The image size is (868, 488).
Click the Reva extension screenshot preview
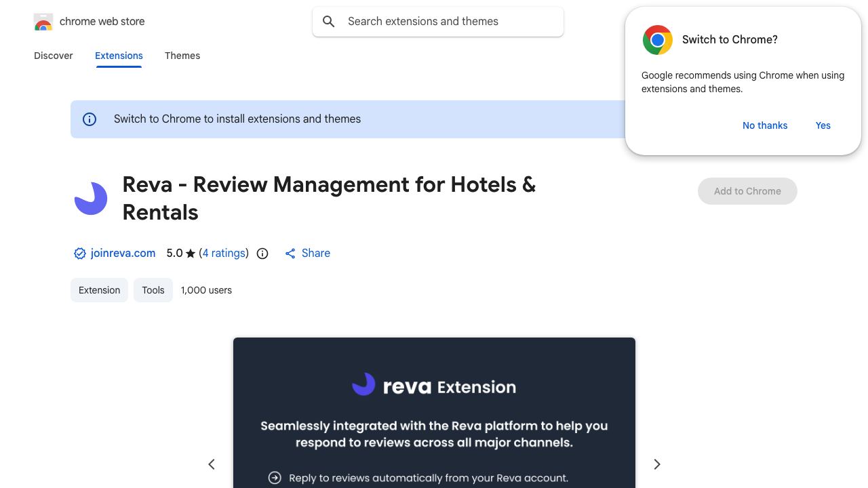[x=434, y=413]
